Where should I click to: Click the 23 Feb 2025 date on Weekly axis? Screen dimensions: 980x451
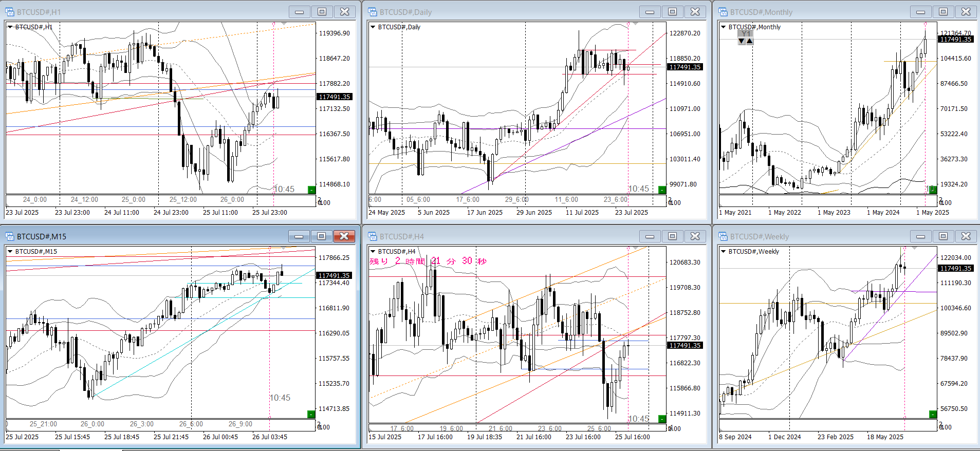[836, 437]
